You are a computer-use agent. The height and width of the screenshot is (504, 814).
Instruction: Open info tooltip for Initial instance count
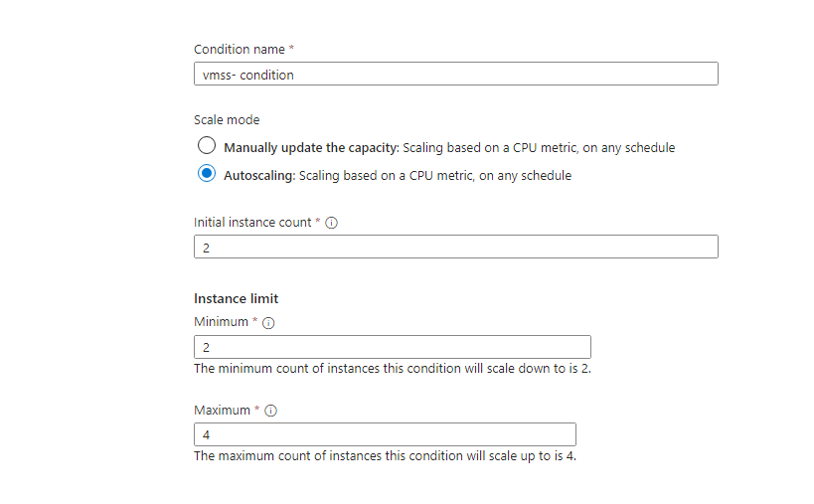332,223
